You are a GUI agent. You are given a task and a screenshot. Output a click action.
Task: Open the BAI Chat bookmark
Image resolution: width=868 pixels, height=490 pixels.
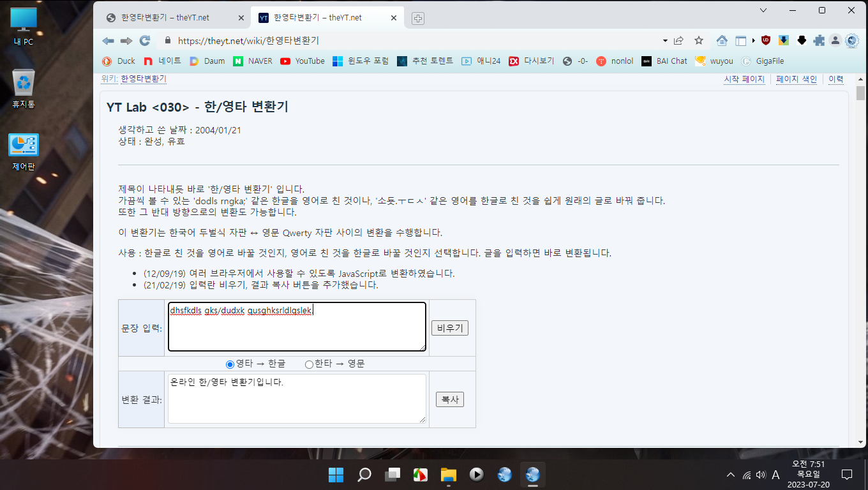[664, 61]
